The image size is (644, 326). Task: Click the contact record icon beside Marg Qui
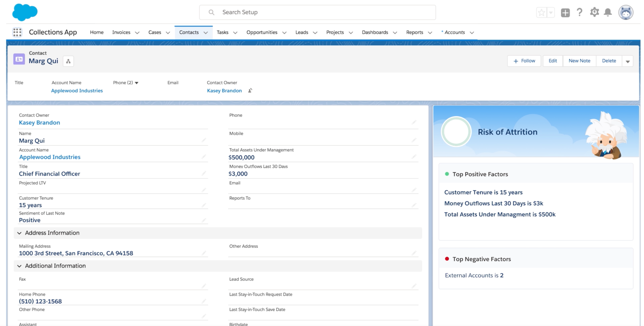19,59
